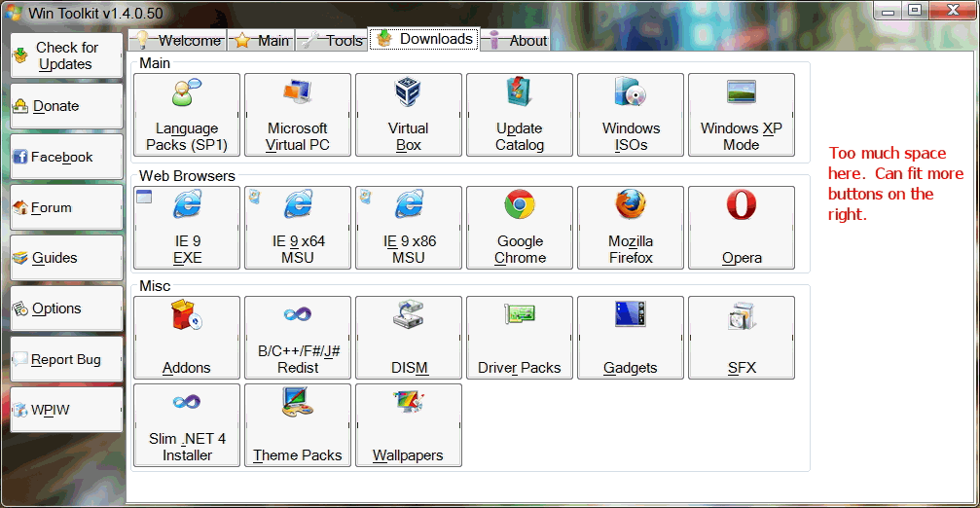Open the About tab
The width and height of the screenshot is (980, 508).
(518, 40)
